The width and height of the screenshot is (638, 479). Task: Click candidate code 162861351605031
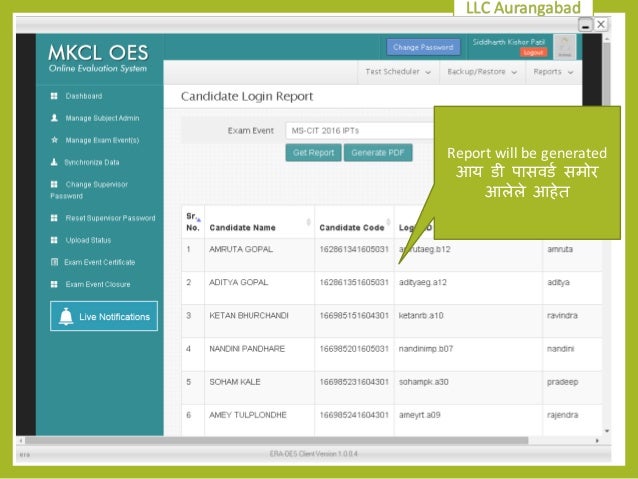tap(354, 282)
